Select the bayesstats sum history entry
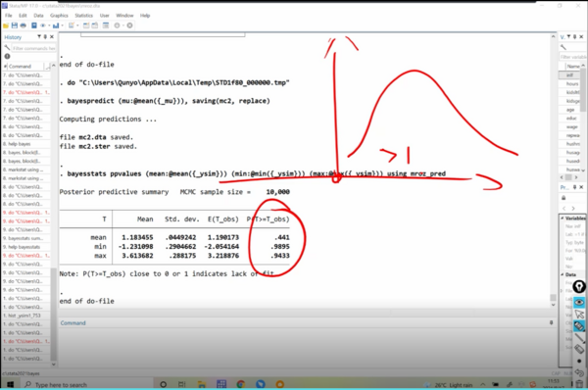The image size is (588, 390). click(x=25, y=238)
